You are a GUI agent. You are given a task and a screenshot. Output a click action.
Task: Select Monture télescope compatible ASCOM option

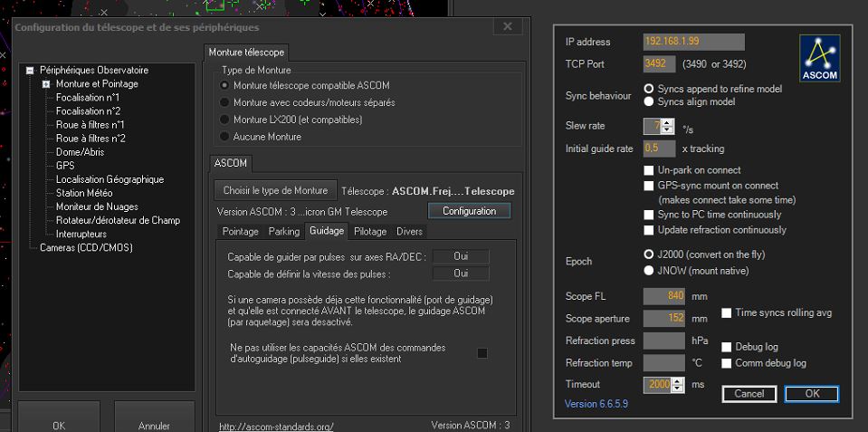coord(225,85)
